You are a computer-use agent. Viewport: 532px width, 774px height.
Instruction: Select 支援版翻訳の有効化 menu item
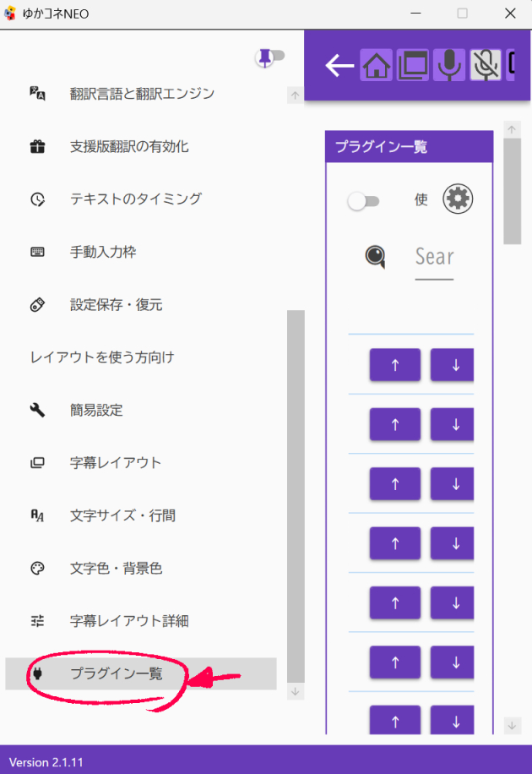[129, 146]
